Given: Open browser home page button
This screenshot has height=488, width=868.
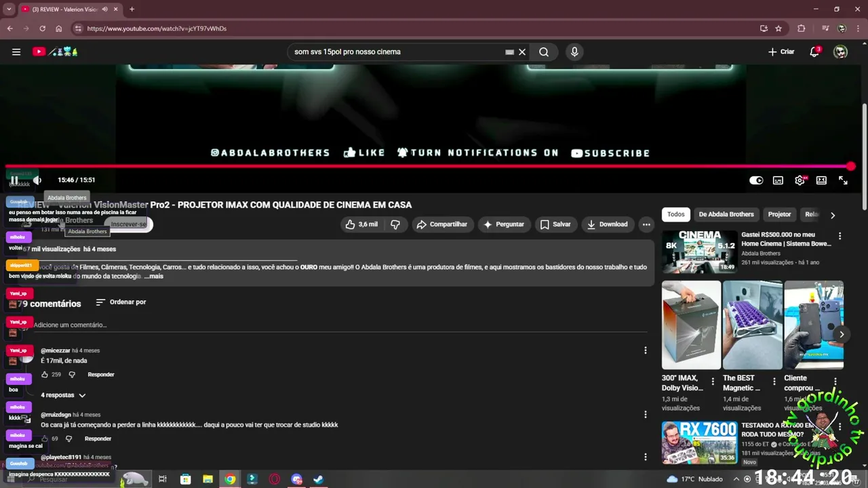Looking at the screenshot, I should [x=59, y=28].
